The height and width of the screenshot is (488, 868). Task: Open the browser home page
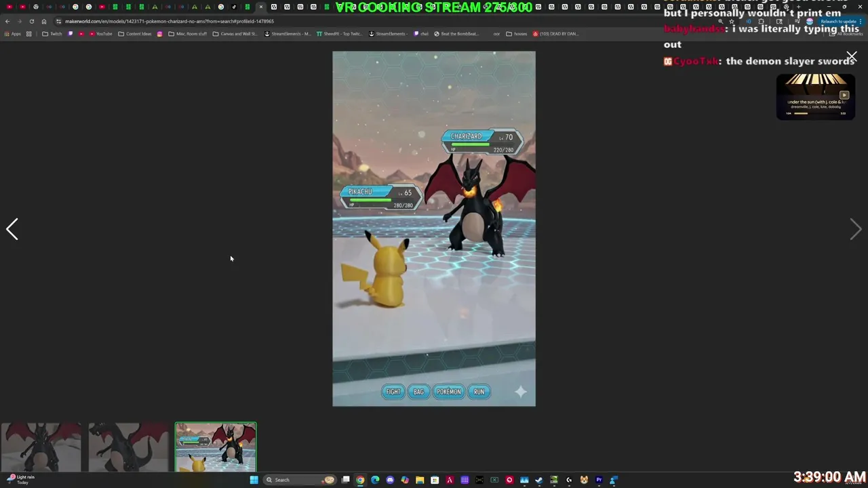(x=44, y=21)
